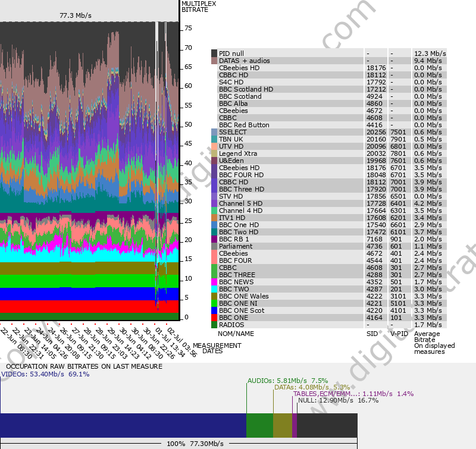Image resolution: width=476 pixels, height=449 pixels.
Task: Click the NULL: 12.90Mb/s 16.7% label
Action: click(x=338, y=400)
